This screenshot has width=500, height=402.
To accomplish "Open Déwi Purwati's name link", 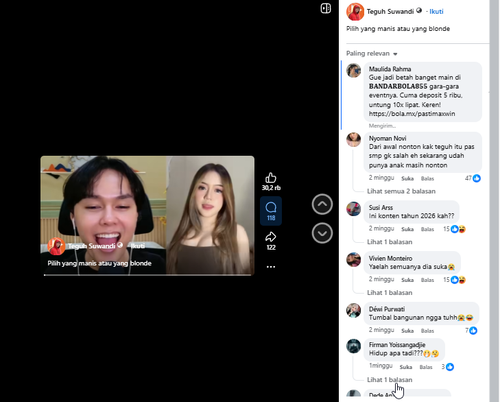I will 387,309.
